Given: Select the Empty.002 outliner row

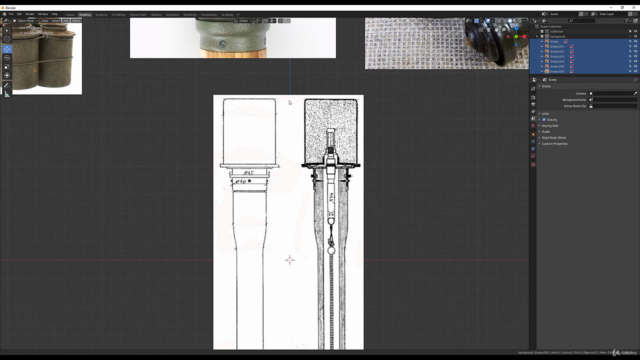Looking at the screenshot, I should (584, 51).
